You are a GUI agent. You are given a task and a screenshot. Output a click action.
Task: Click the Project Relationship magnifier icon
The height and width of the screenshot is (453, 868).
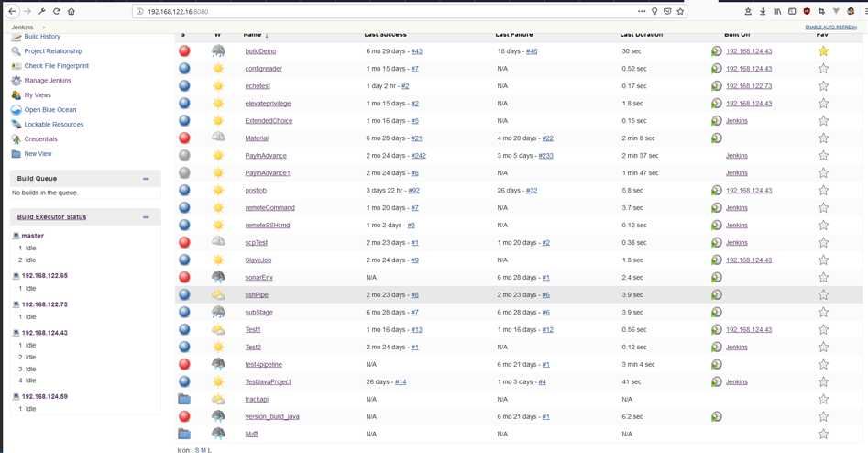16,51
